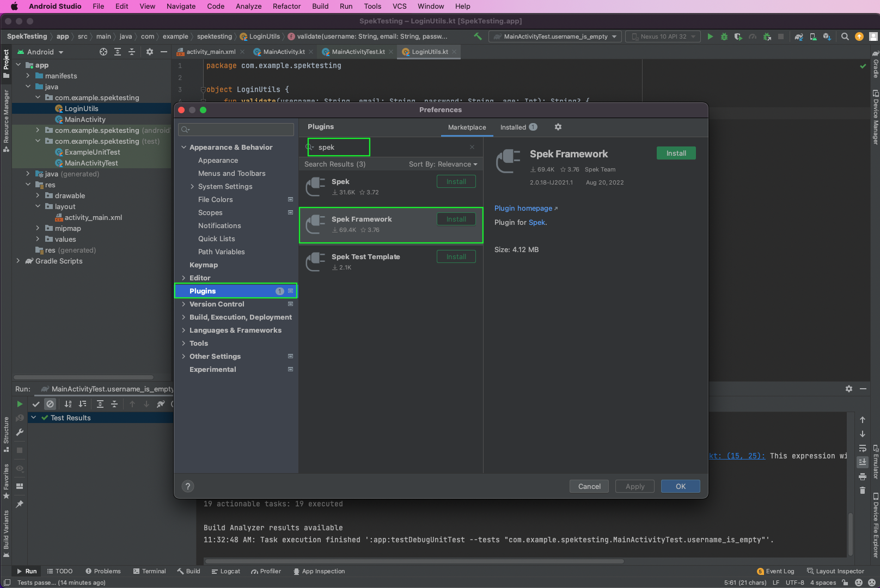Open Terminal tool window
Screen dimensions: 880x588
149,571
